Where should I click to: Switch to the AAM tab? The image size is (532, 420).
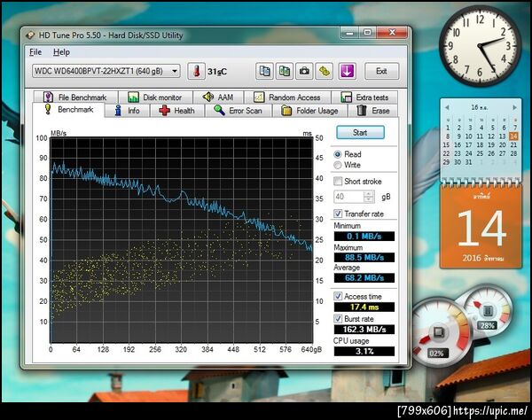pos(218,97)
